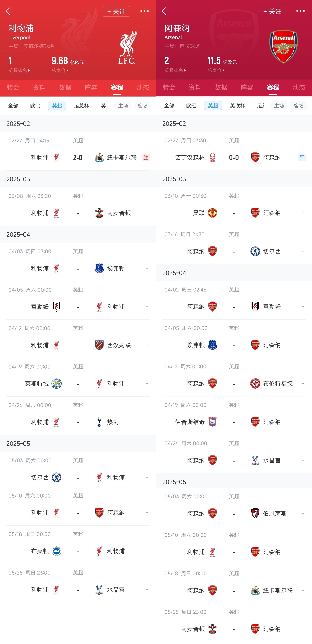Toggle the 主场 home filter on Liverpool's page
Screen dimensions: 312x644
(123, 106)
